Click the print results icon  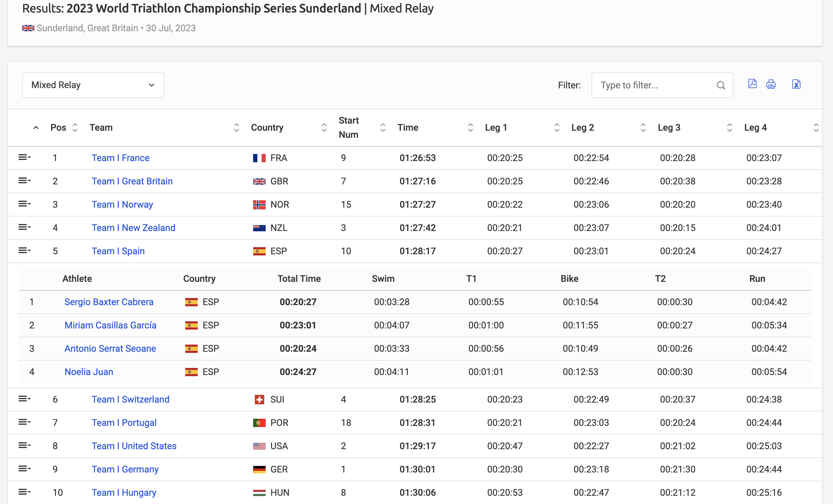(x=771, y=84)
